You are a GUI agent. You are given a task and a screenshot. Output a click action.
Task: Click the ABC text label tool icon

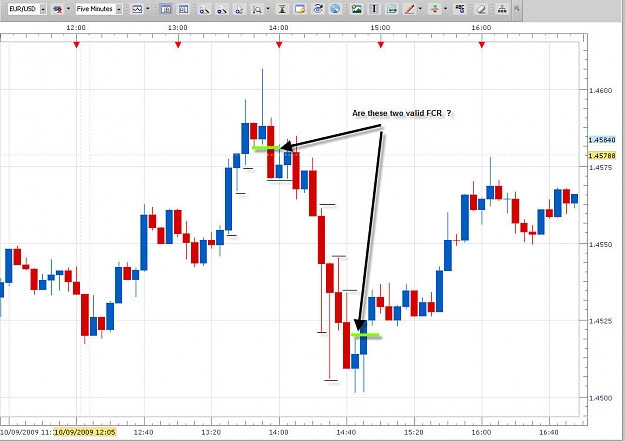(460, 9)
